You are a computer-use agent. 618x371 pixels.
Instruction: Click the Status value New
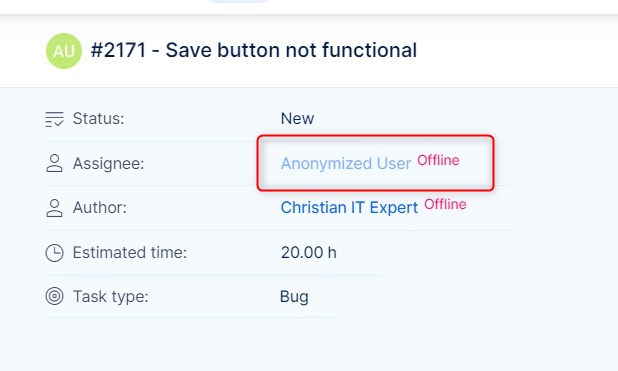(297, 118)
